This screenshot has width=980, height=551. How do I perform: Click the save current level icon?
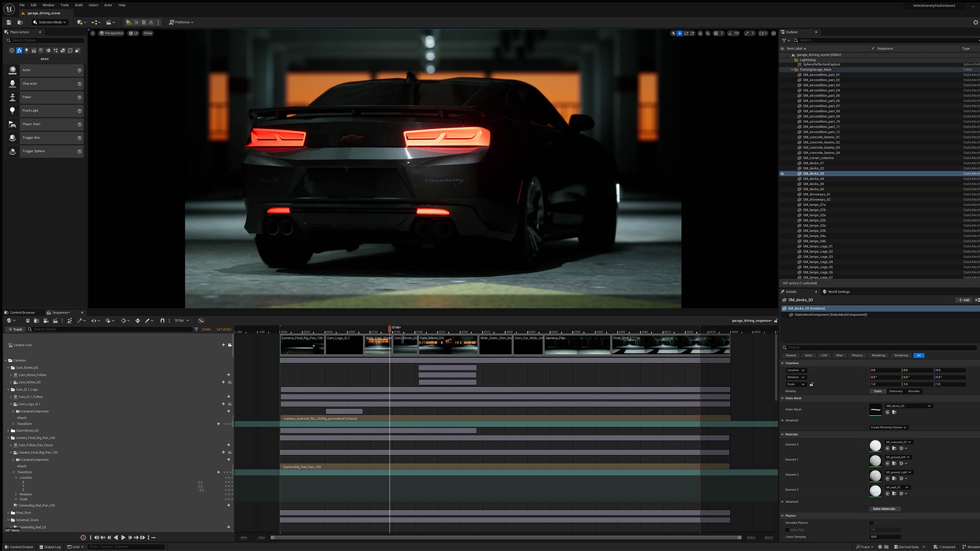pos(9,22)
